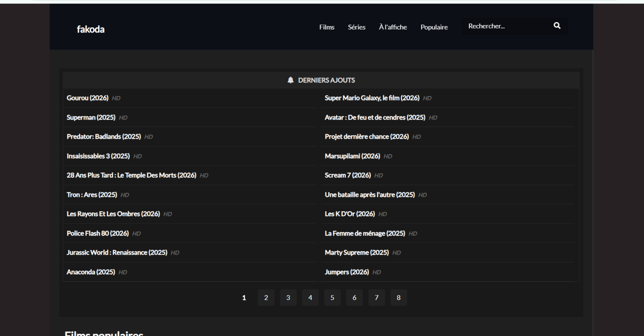This screenshot has height=336, width=644.
Task: Click the search magnifying glass icon
Action: point(557,26)
